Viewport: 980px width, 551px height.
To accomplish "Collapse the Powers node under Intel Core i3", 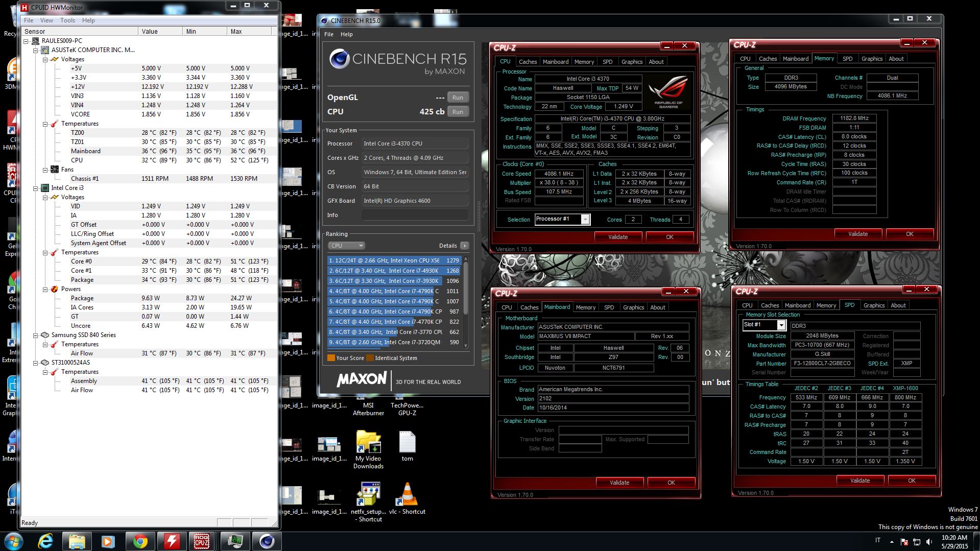I will click(x=45, y=289).
